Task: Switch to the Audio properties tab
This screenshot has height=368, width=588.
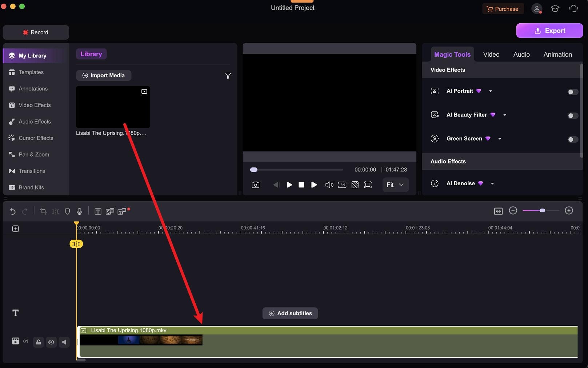Action: point(521,54)
